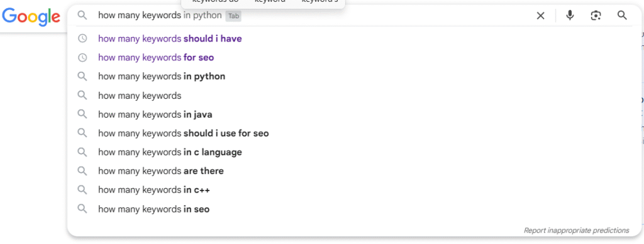Viewport: 644px width, 244px height.
Task: Click magnifier icon inside search field
Action: point(82,16)
